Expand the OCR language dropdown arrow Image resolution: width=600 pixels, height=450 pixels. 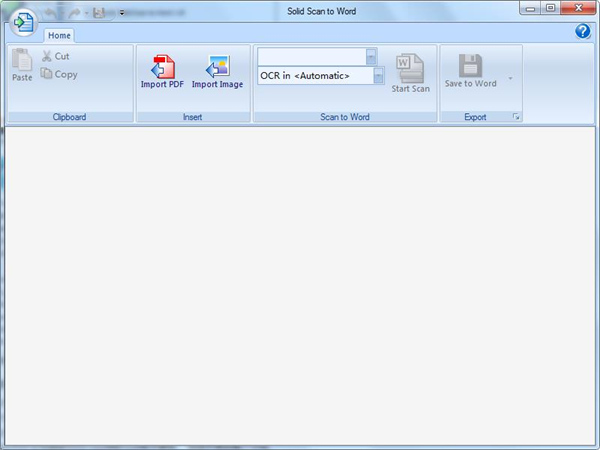coord(378,76)
